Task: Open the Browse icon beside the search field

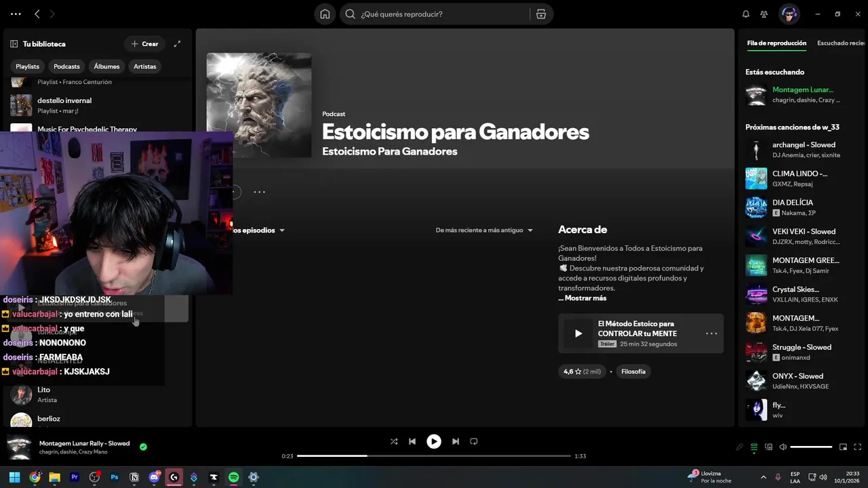Action: point(541,14)
